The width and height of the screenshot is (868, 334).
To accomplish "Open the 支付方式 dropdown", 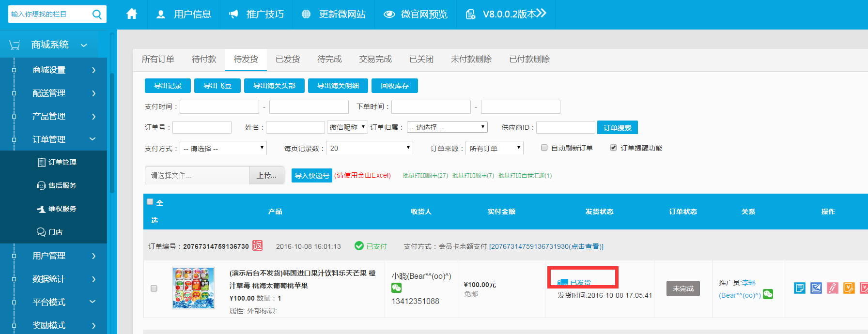I will click(223, 148).
